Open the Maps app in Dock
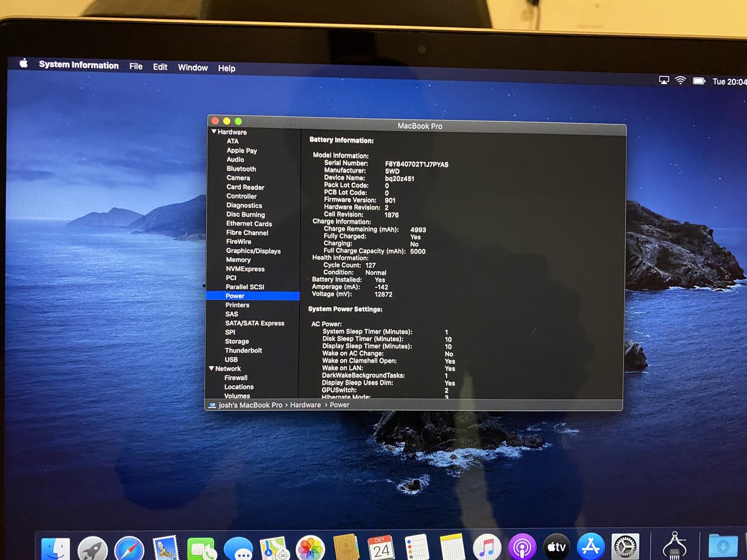This screenshot has height=560, width=747. coord(274,548)
